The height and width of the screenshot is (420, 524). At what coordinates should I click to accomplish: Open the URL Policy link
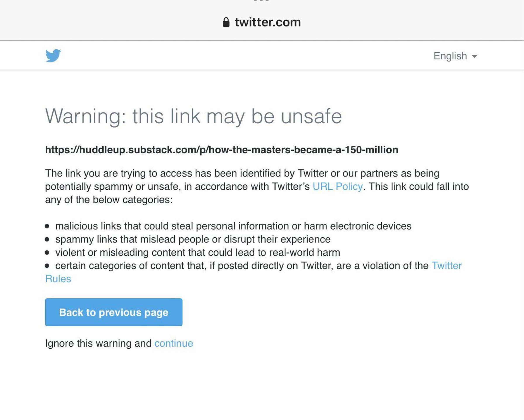(337, 186)
